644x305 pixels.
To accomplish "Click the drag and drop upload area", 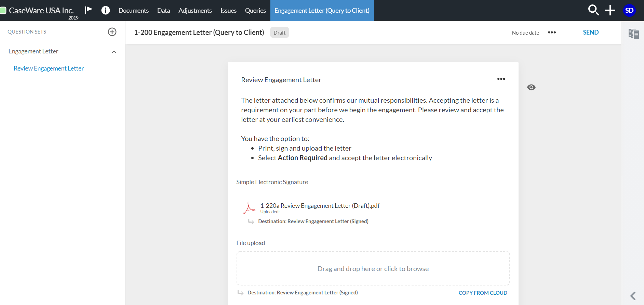I will coord(373,269).
